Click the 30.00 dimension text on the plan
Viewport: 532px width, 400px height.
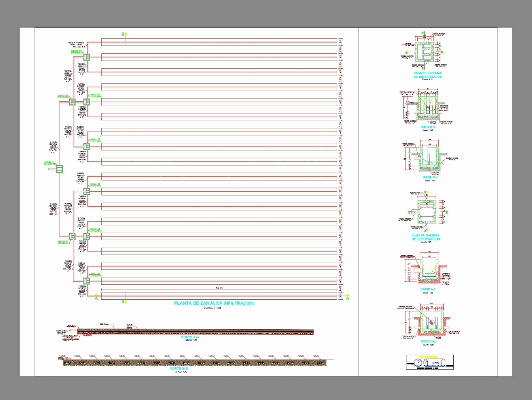pyautogui.click(x=219, y=289)
